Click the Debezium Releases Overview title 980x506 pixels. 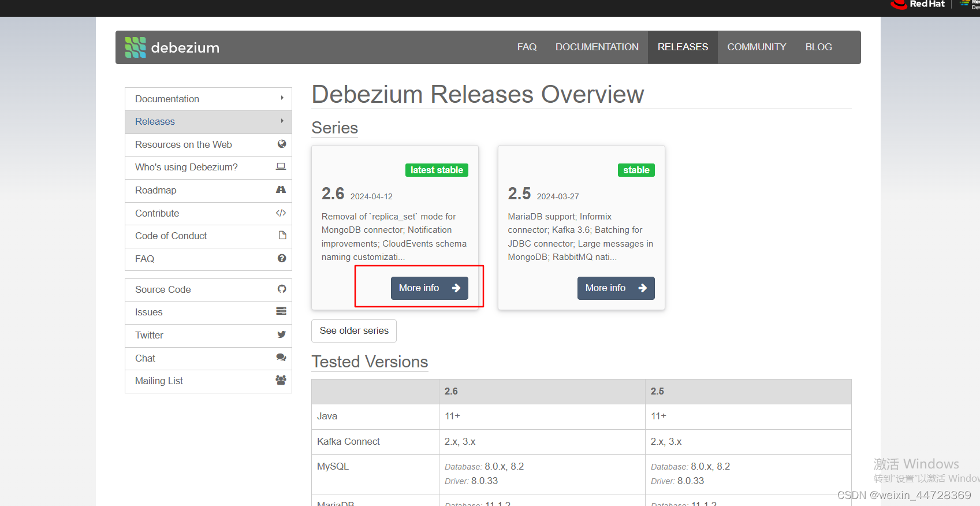(478, 94)
